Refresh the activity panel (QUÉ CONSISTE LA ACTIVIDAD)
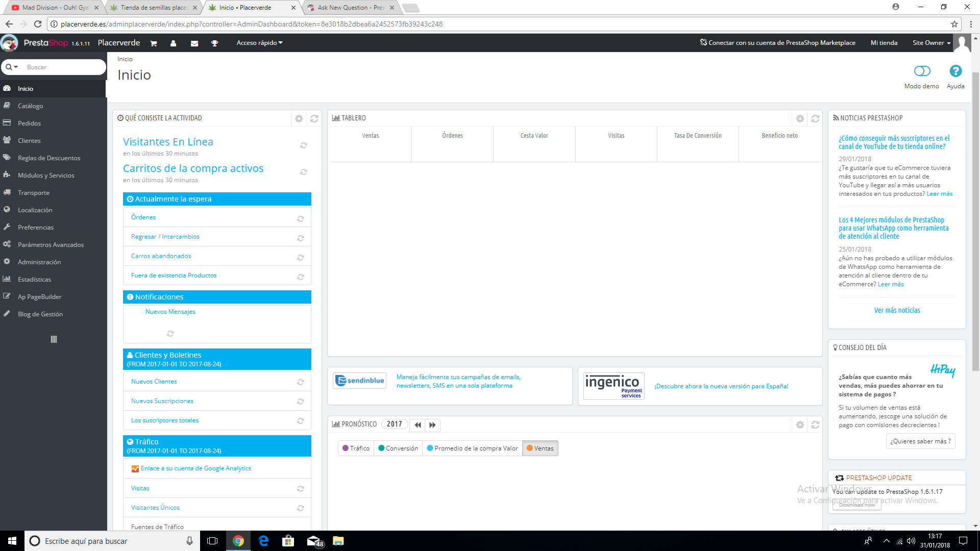980x551 pixels. coord(314,118)
